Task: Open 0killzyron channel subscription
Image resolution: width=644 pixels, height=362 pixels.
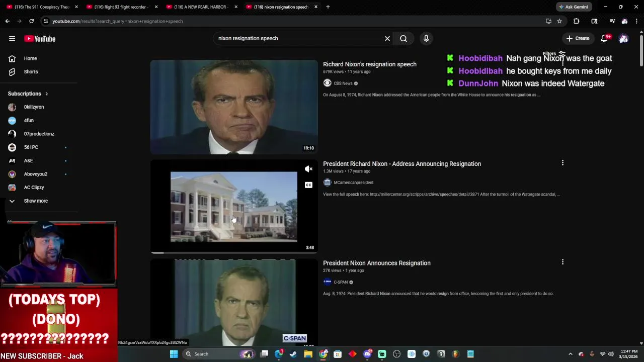Action: pyautogui.click(x=34, y=107)
